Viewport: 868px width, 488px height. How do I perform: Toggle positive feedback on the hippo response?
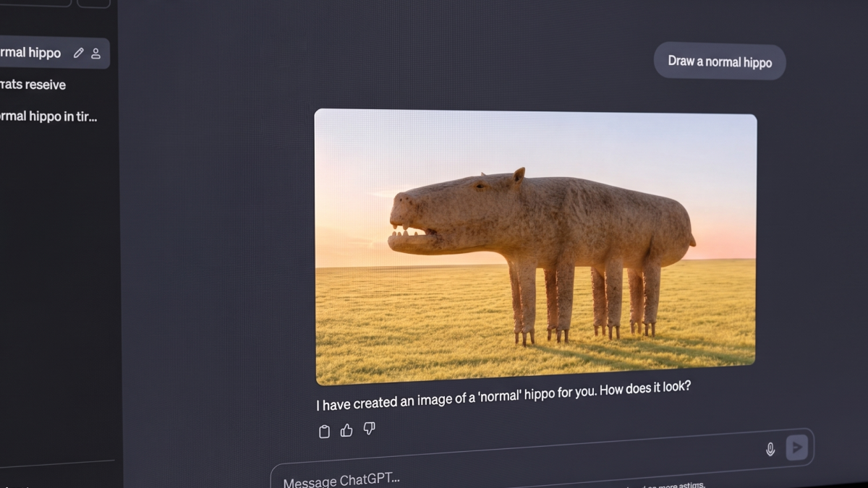click(x=346, y=430)
